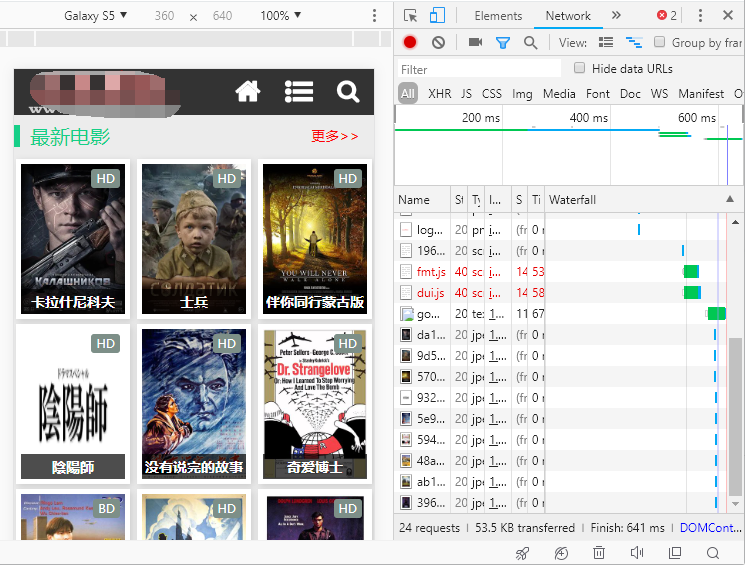The height and width of the screenshot is (565, 745).
Task: Click the red record network log button
Action: (x=410, y=42)
